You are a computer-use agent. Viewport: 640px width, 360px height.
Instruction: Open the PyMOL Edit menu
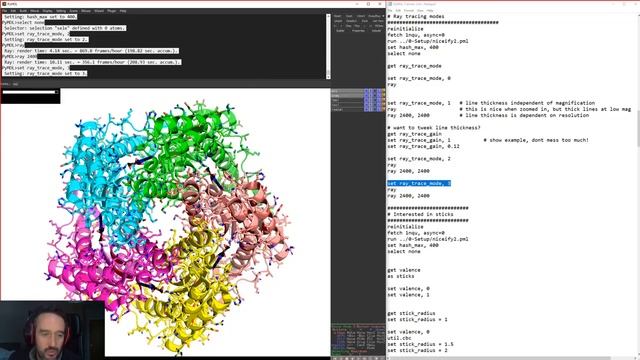pyautogui.click(x=13, y=11)
